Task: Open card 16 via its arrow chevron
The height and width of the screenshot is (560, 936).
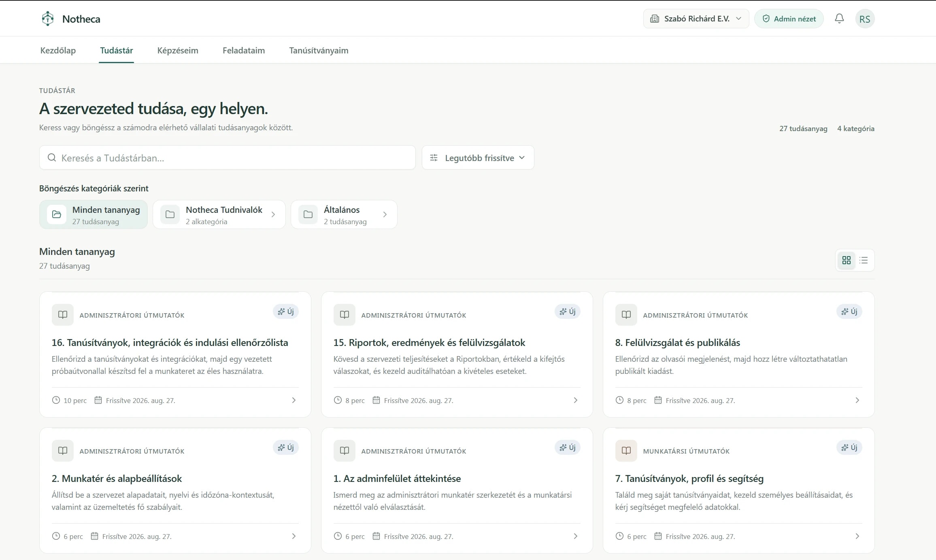Action: coord(294,400)
